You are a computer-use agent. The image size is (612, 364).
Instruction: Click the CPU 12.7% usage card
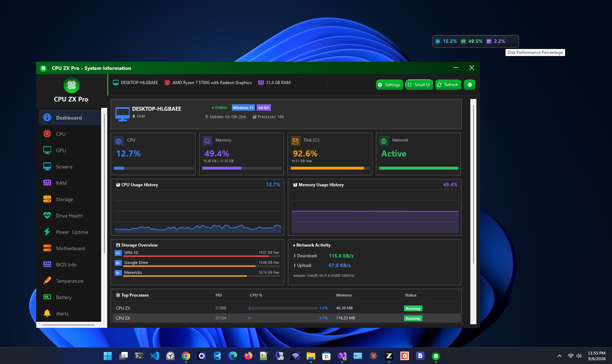pyautogui.click(x=153, y=154)
